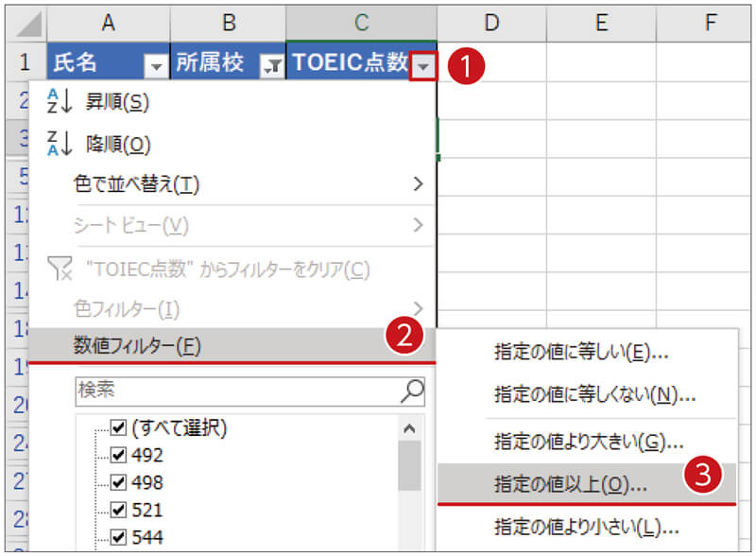Select column A header
756x556 pixels.
point(109,23)
